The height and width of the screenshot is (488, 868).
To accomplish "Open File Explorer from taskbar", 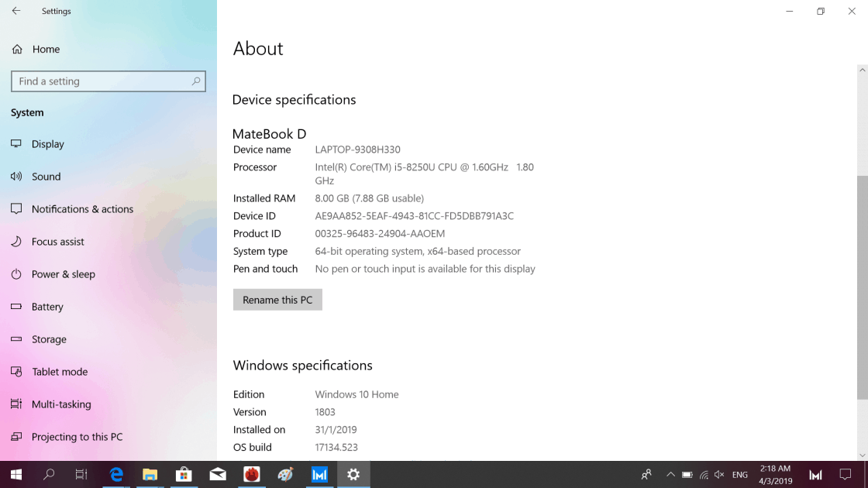I will [x=150, y=475].
